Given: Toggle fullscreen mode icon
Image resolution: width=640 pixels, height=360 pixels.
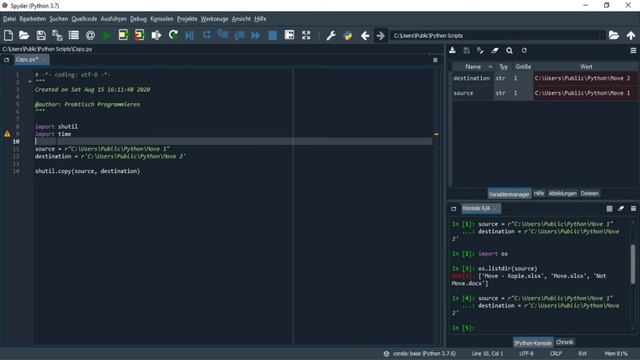Looking at the screenshot, I should [306, 36].
